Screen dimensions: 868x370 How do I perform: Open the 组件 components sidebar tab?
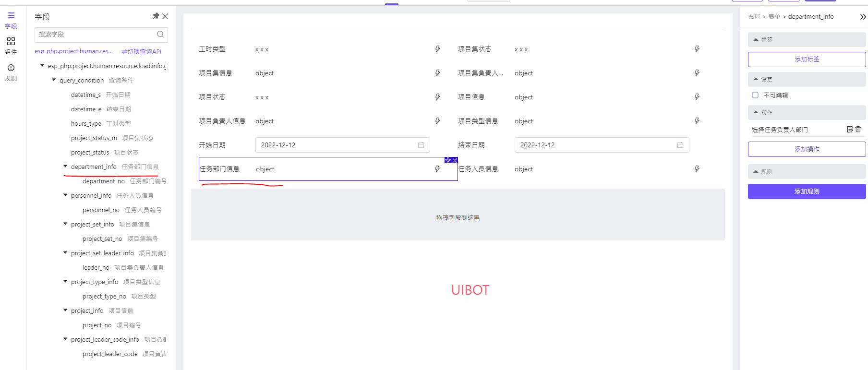(x=11, y=46)
